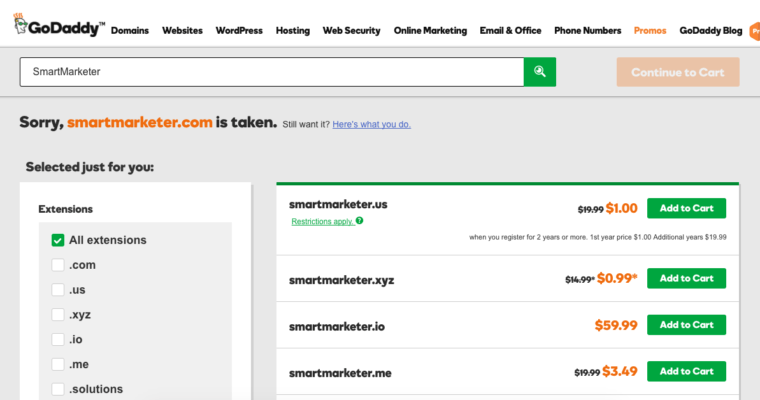Image resolution: width=760 pixels, height=400 pixels.
Task: Open the Domains menu
Action: [x=130, y=31]
